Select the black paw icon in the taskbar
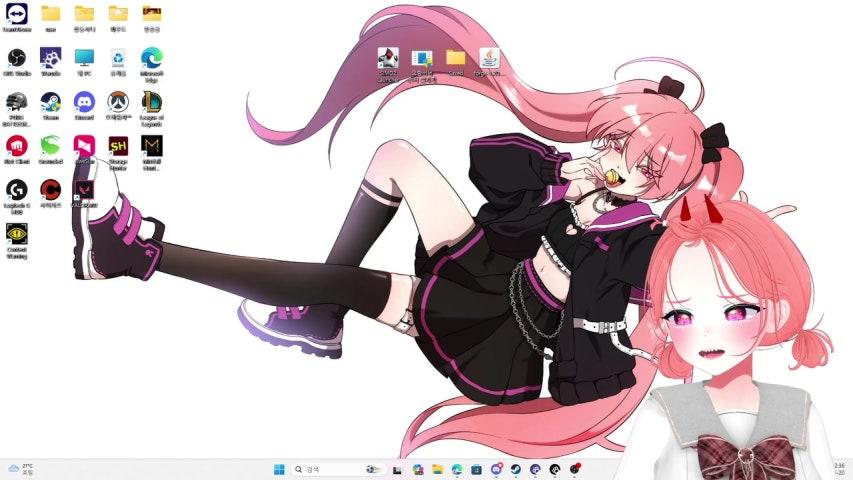This screenshot has height=480, width=853. (x=555, y=469)
